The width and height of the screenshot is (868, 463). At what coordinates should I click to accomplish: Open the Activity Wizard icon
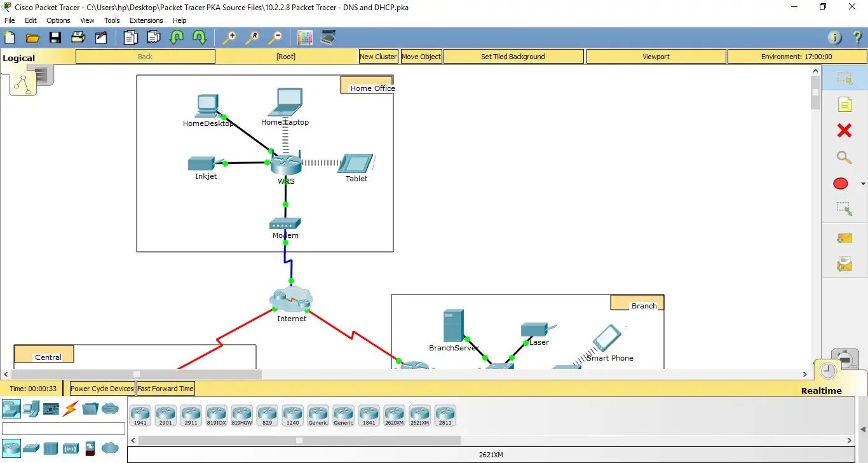(101, 38)
